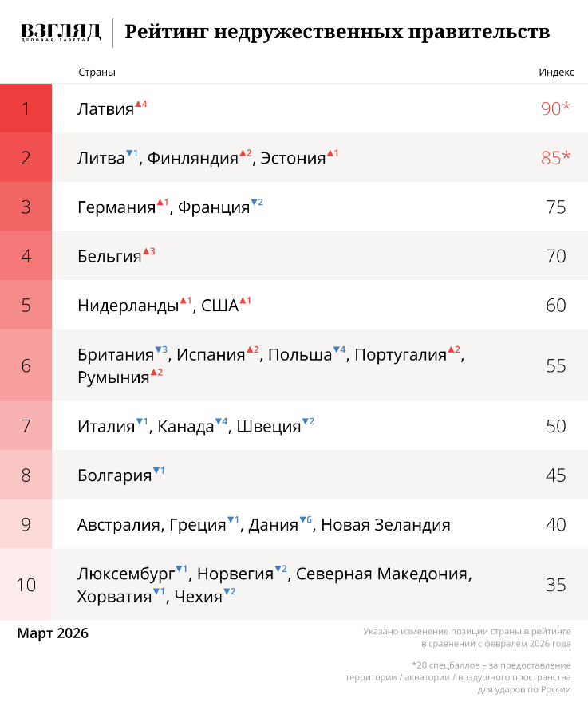Click the Страны column header
588x710 pixels.
pyautogui.click(x=97, y=72)
